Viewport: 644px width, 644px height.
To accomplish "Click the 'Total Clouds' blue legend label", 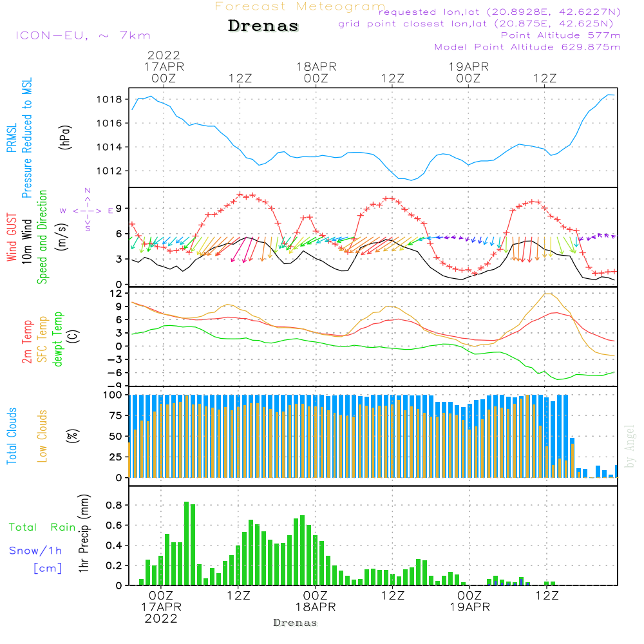I will [x=12, y=436].
